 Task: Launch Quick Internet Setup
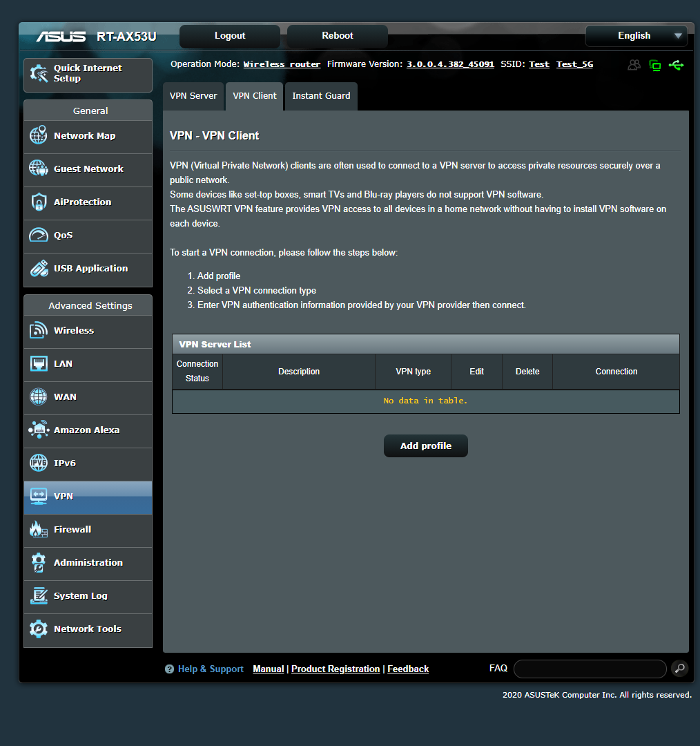[88, 73]
